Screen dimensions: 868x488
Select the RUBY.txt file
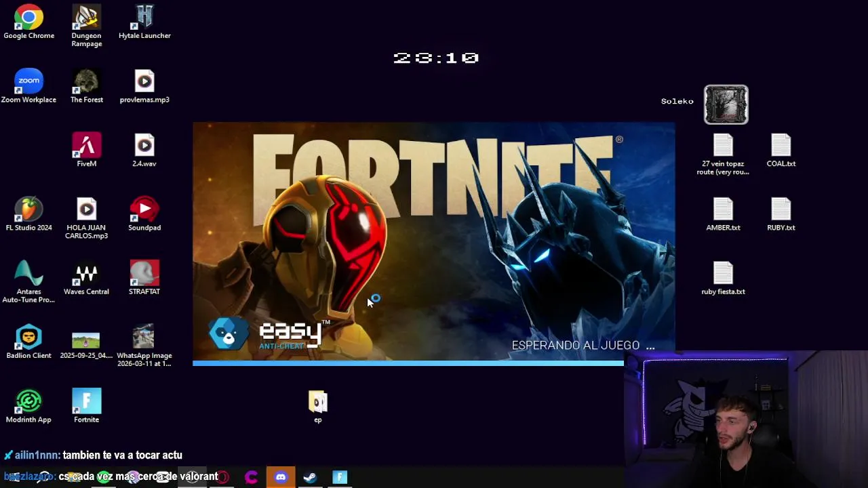(781, 214)
